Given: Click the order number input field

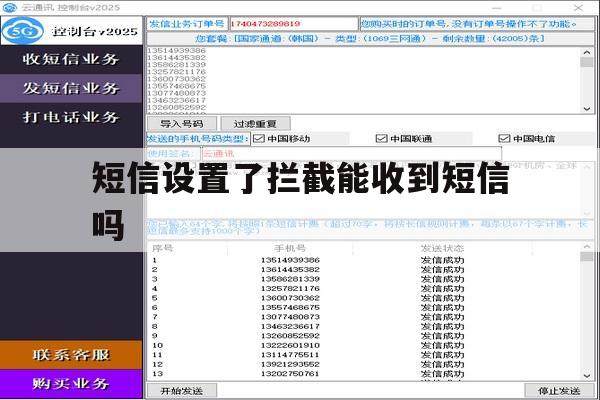Looking at the screenshot, I should click(x=293, y=24).
